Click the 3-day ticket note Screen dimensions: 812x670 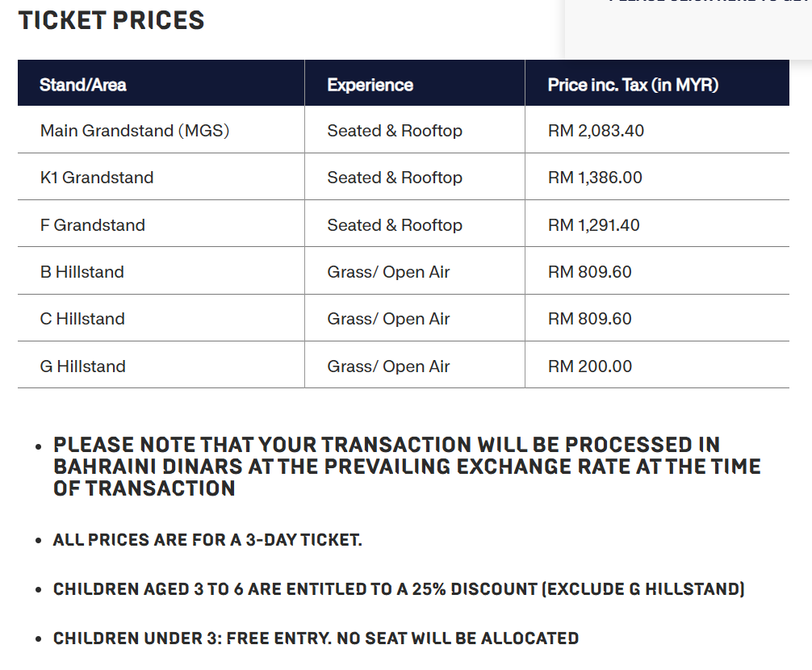207,539
